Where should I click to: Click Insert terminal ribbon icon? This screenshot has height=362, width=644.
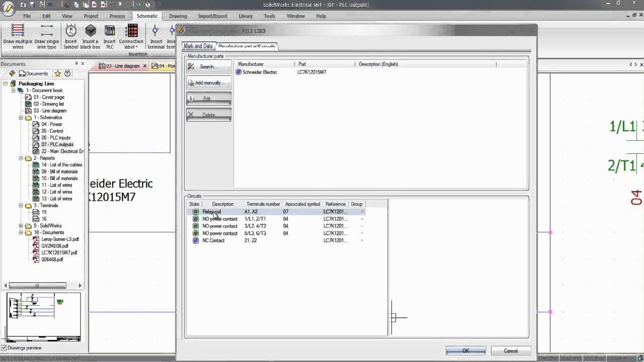pyautogui.click(x=156, y=37)
